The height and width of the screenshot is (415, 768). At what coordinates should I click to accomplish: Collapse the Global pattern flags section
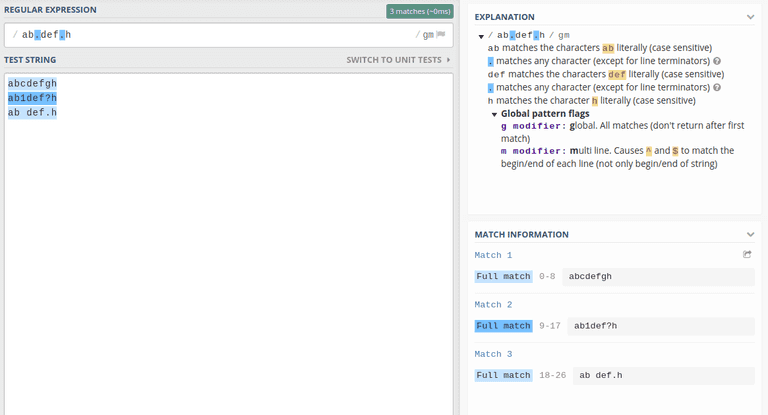(494, 114)
